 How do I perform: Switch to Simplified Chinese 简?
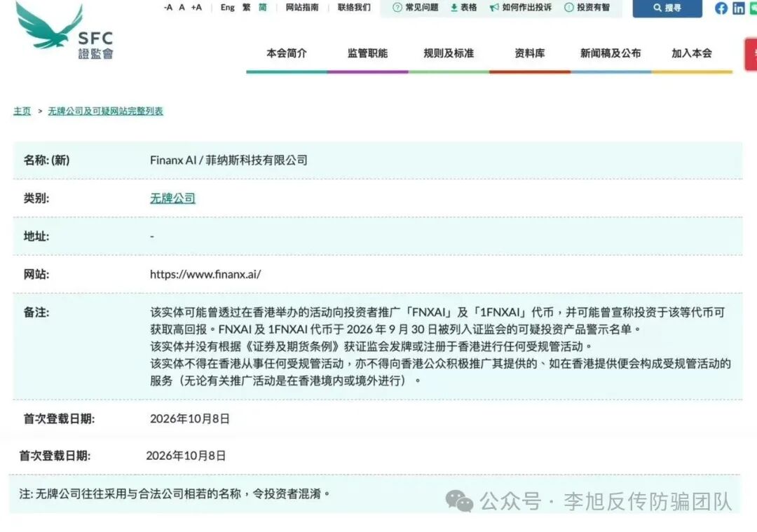coord(263,7)
